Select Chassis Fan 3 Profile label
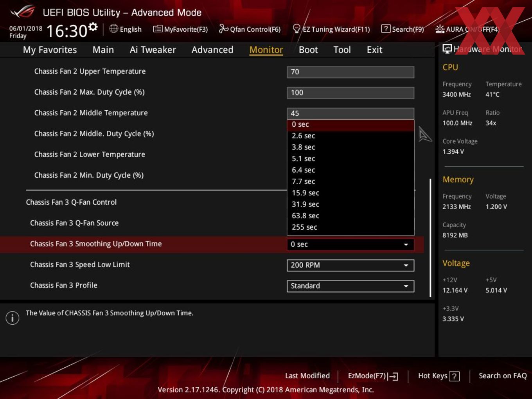Viewport: 532px width, 399px height. 64,285
